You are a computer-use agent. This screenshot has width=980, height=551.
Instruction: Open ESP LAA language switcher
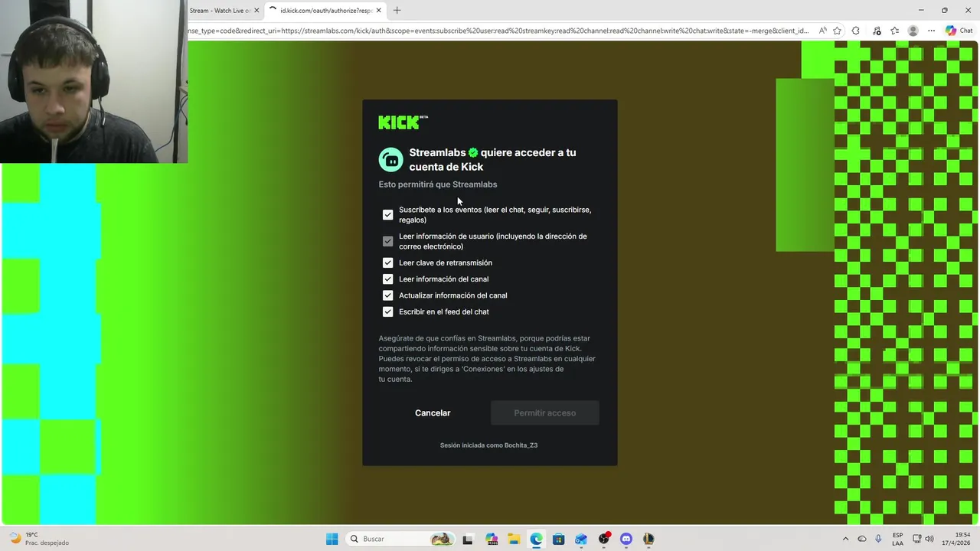tap(897, 539)
